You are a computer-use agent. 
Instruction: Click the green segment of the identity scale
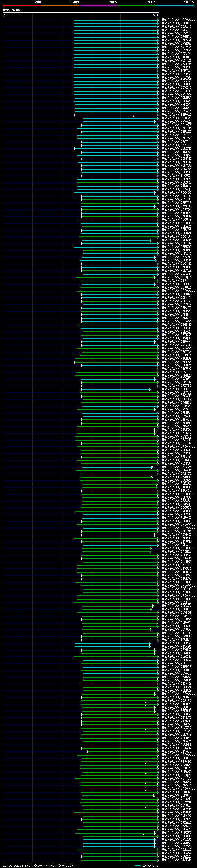(x=137, y=6)
